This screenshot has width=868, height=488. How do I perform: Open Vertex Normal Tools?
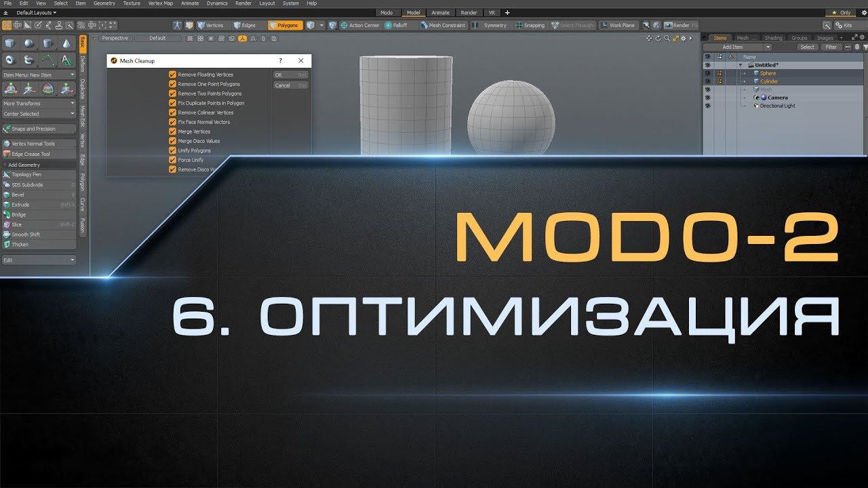[39, 144]
